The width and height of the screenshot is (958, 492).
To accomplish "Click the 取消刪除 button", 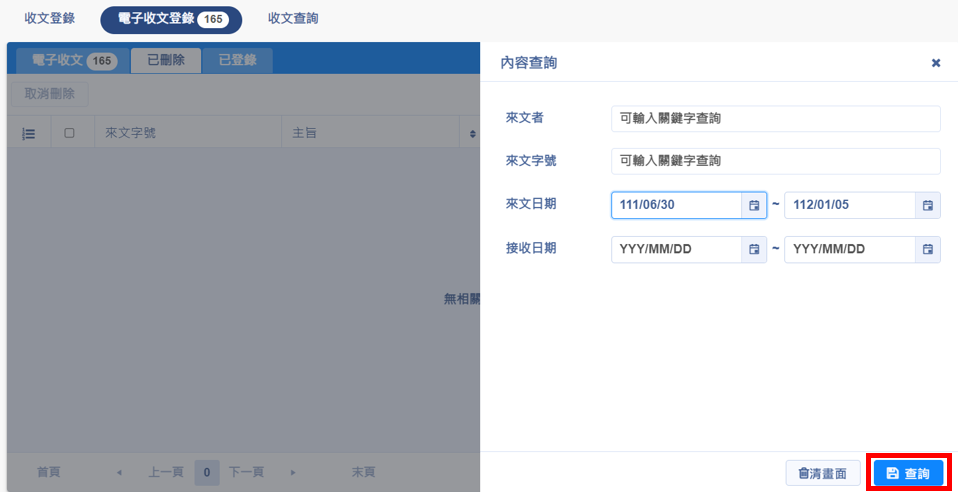I will point(50,95).
